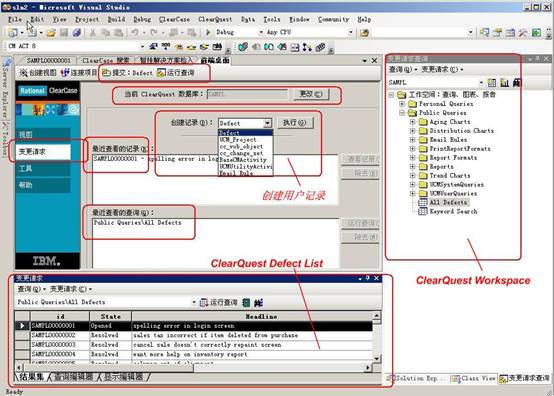Click the Save All toolbar icon
This screenshot has width=554, height=396.
(77, 33)
